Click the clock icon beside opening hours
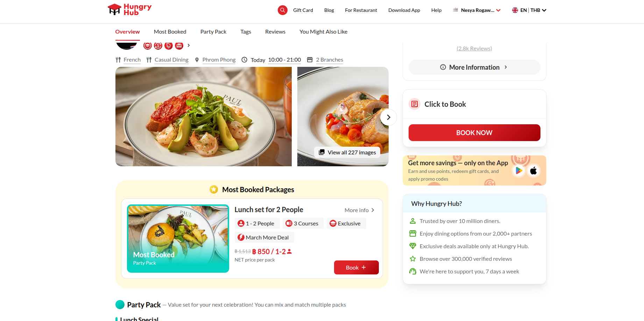 click(245, 60)
